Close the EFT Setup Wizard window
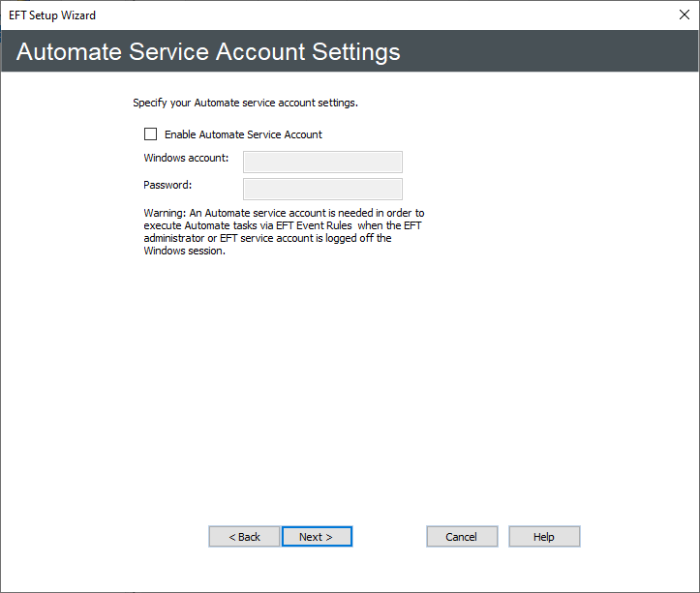Image resolution: width=700 pixels, height=593 pixels. click(x=685, y=15)
